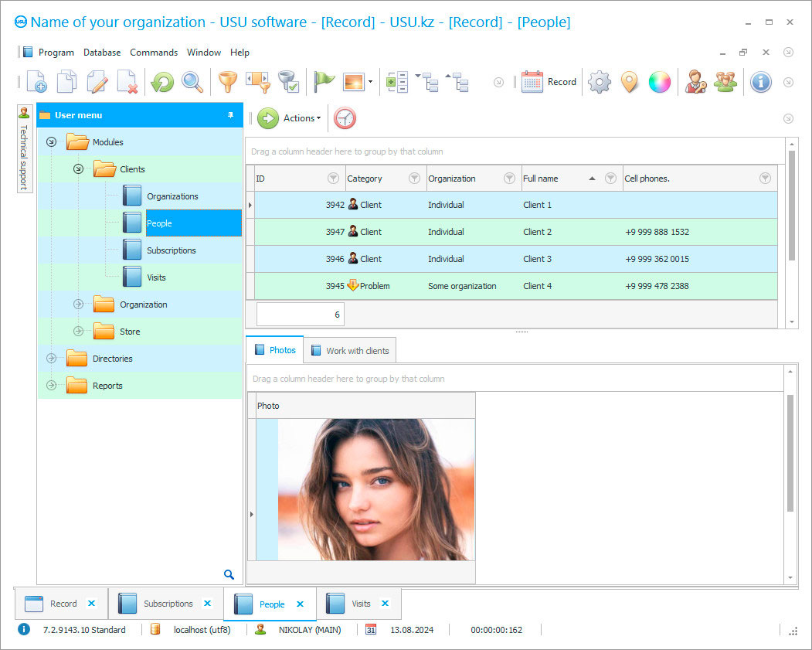This screenshot has width=812, height=650.
Task: Select Subscriptions in the navigation tree
Action: point(172,250)
